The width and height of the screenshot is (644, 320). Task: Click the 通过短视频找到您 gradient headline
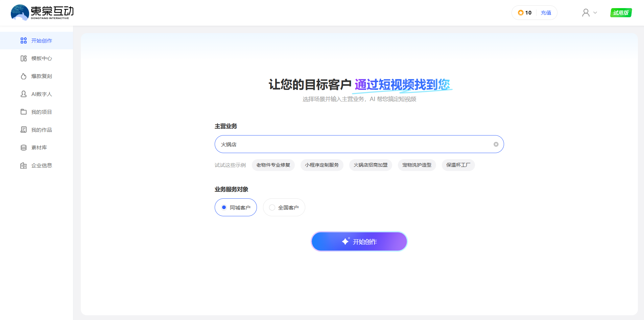403,85
